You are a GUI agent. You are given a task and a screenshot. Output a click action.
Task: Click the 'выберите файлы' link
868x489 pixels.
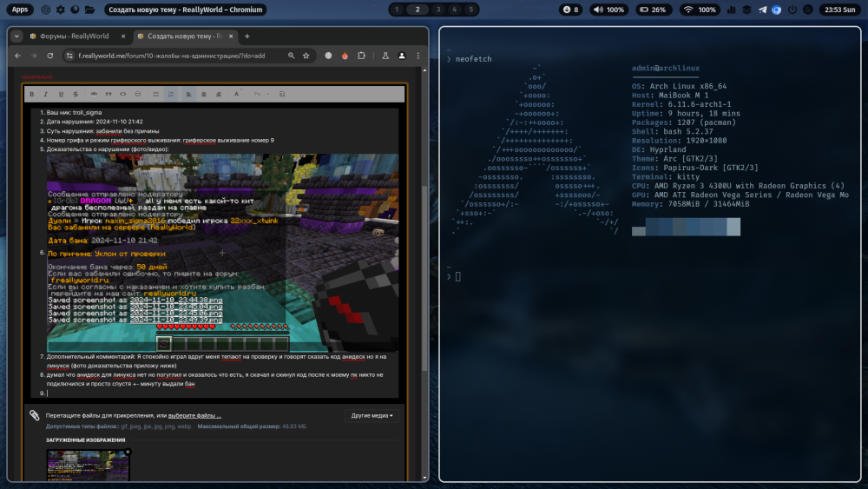pyautogui.click(x=194, y=415)
